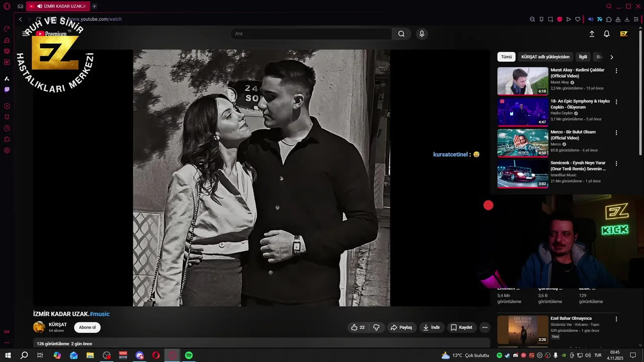Screen dimensions: 644x362
Task: Open Easy Setup sliders icon
Action: click(636, 19)
